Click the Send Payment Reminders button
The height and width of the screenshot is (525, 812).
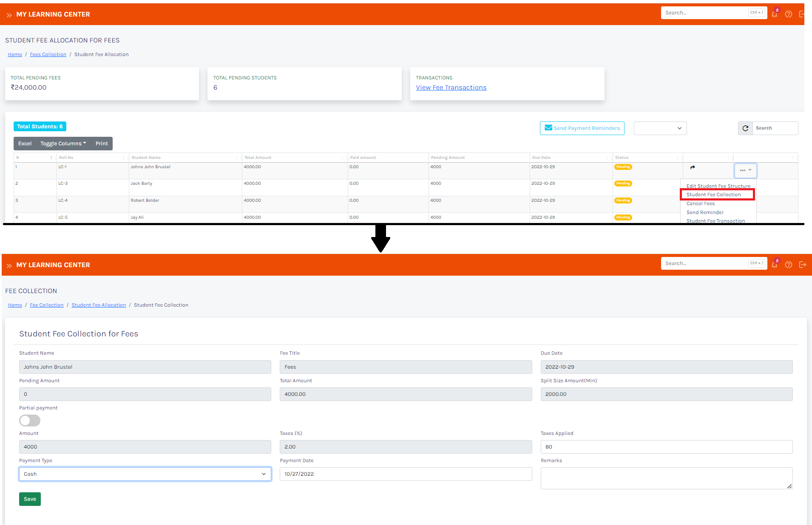point(582,128)
